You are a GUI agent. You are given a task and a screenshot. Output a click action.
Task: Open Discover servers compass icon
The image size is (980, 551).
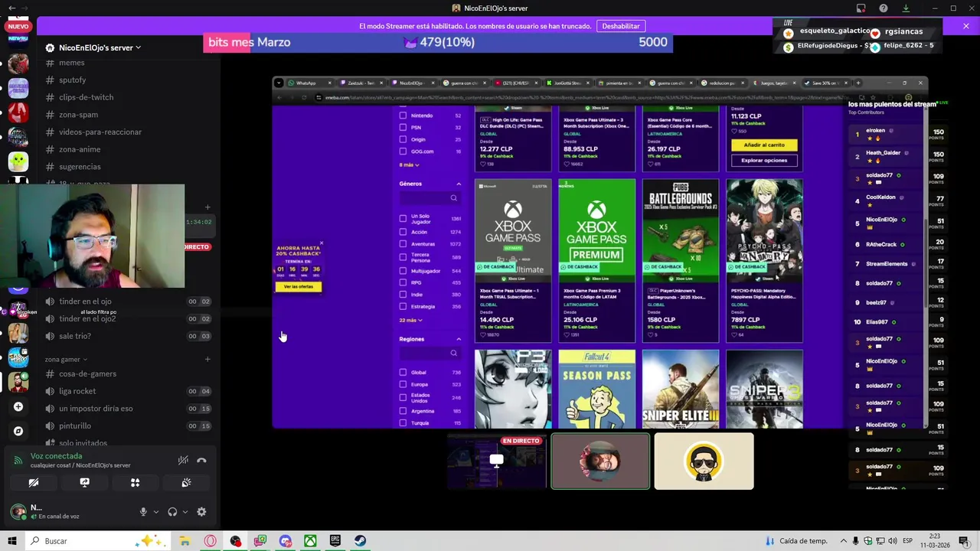[x=18, y=431]
